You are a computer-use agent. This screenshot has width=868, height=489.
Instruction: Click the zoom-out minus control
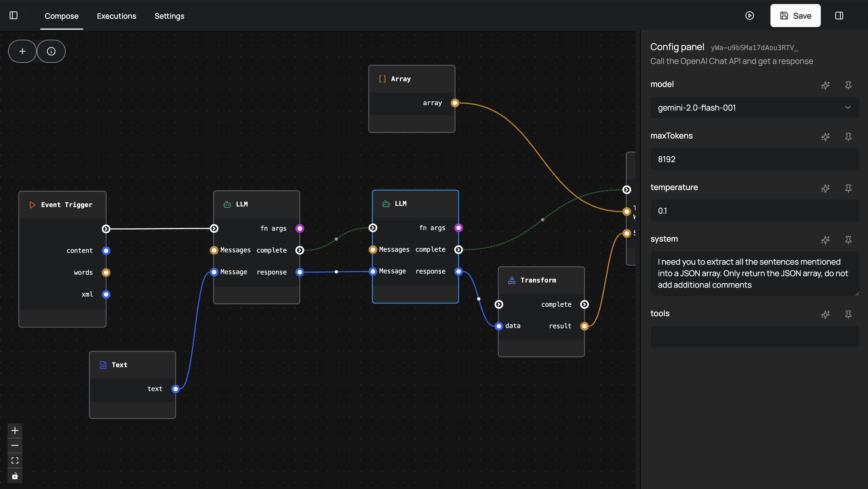point(15,445)
